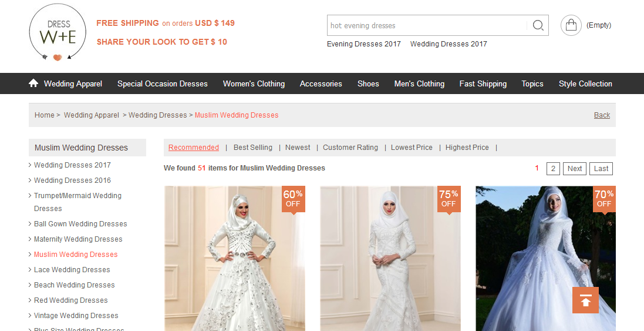The image size is (644, 331).
Task: Open Beach Wedding Dresses category
Action: click(x=75, y=285)
